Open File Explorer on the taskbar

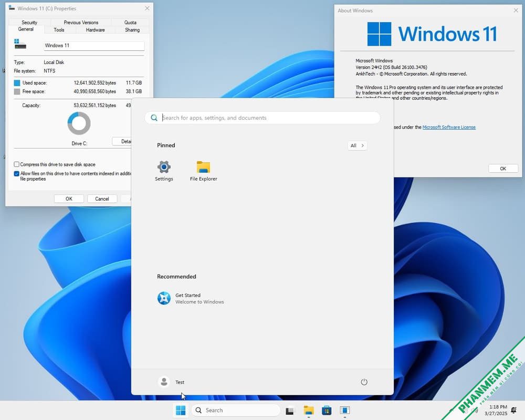[308, 410]
